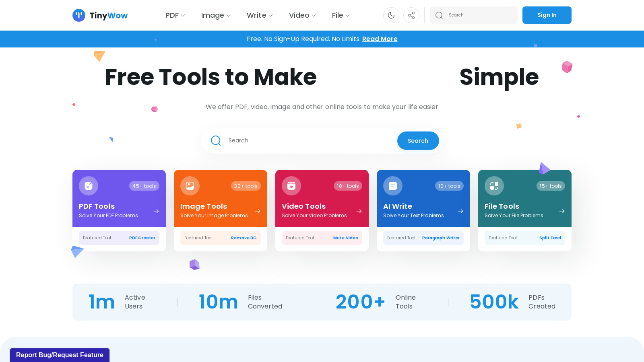This screenshot has height=362, width=644.
Task: Click the 15+ tools badge
Action: tap(551, 186)
